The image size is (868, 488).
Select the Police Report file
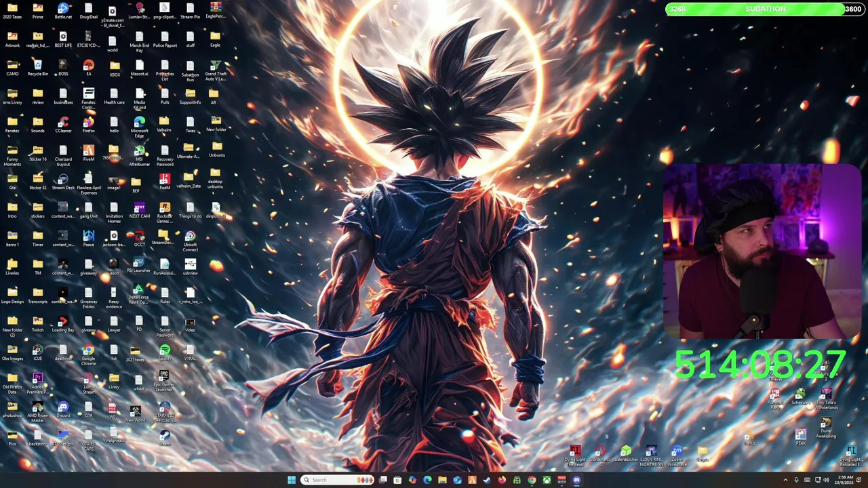(x=165, y=39)
